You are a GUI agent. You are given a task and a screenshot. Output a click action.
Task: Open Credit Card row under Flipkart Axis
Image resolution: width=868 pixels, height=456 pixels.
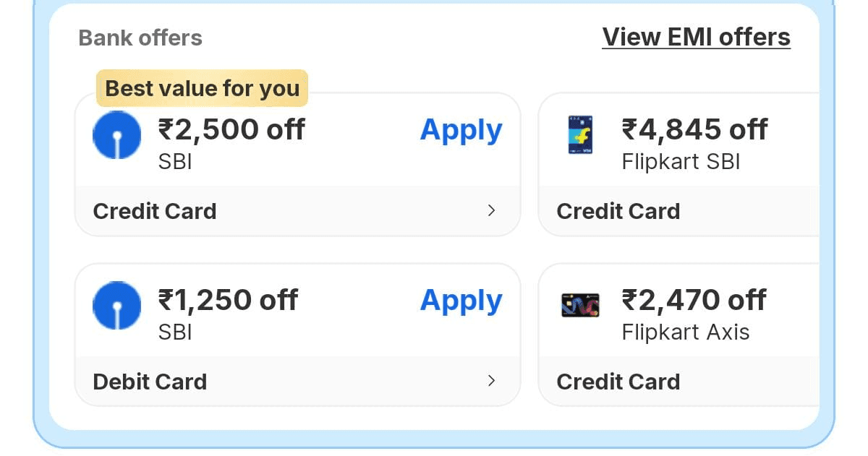(618, 382)
